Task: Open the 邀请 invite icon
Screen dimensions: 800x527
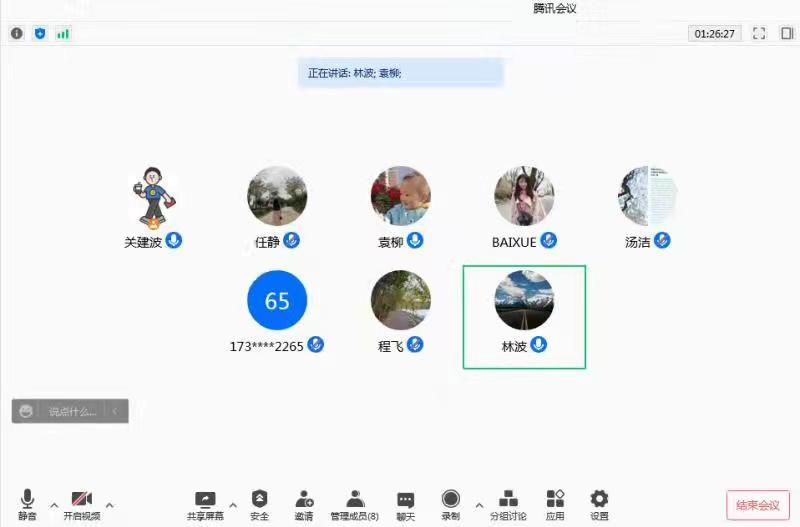Action: (304, 504)
